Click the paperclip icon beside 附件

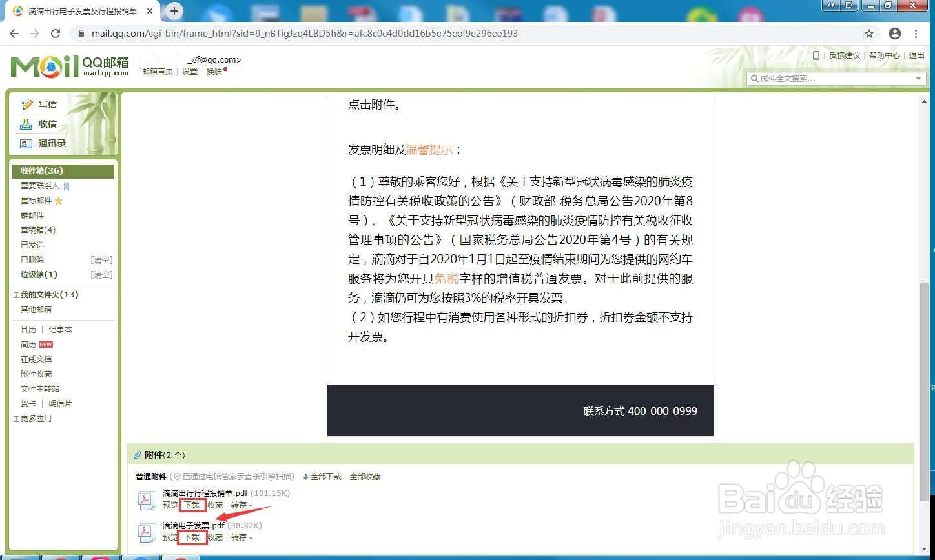(x=138, y=455)
